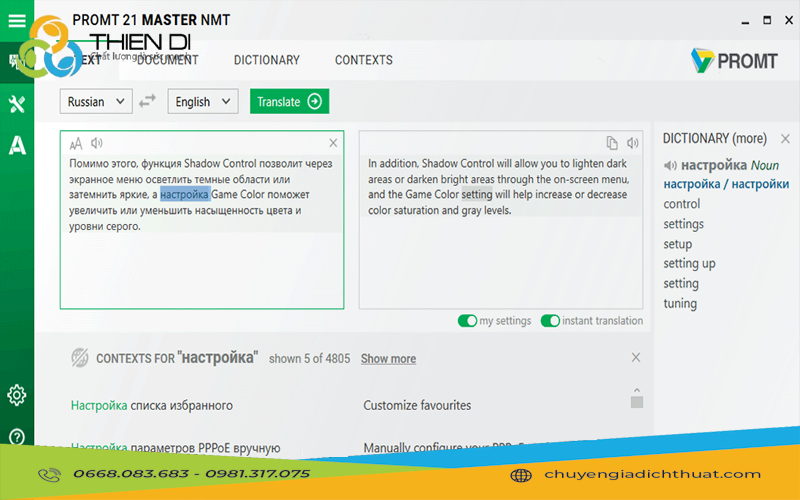
Task: Swap source and target languages
Action: [x=148, y=101]
